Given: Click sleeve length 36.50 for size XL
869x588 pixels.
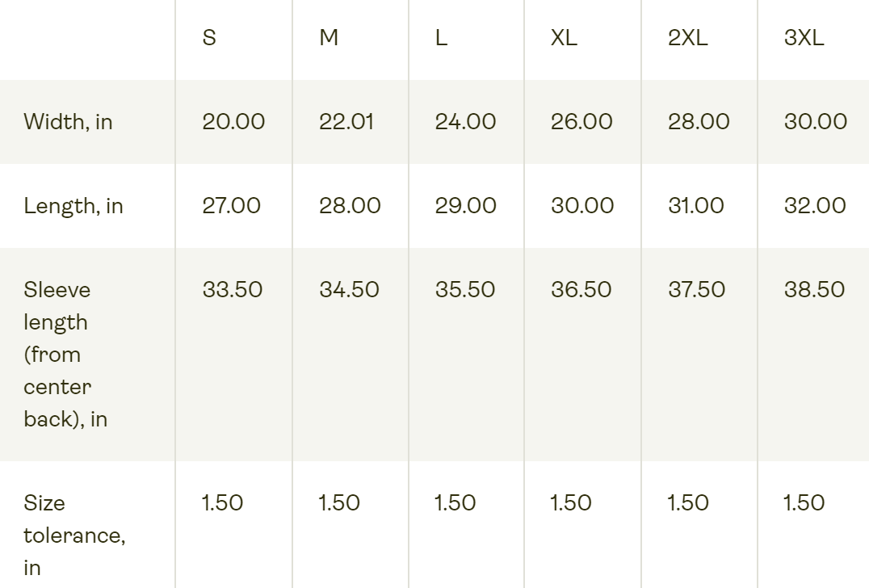Looking at the screenshot, I should click(581, 290).
